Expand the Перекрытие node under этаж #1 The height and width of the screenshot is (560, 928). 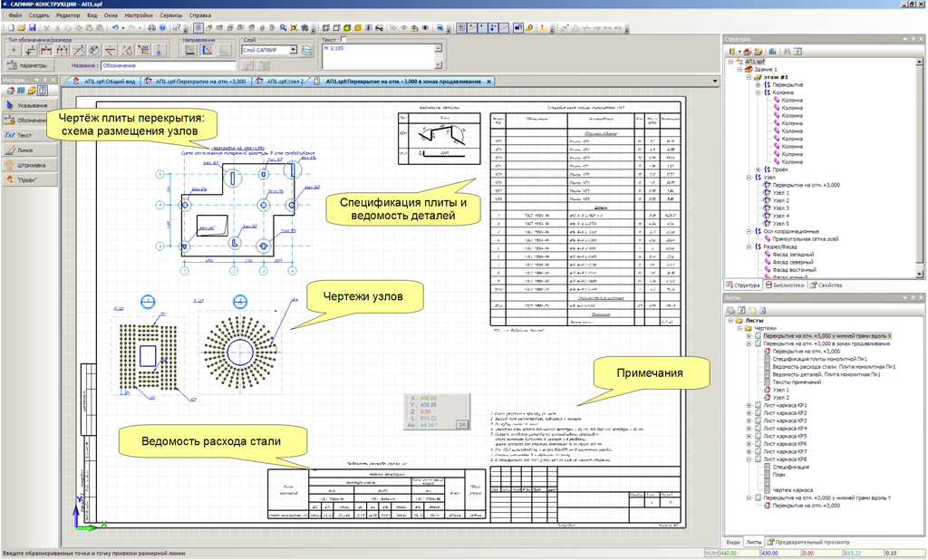pyautogui.click(x=757, y=85)
